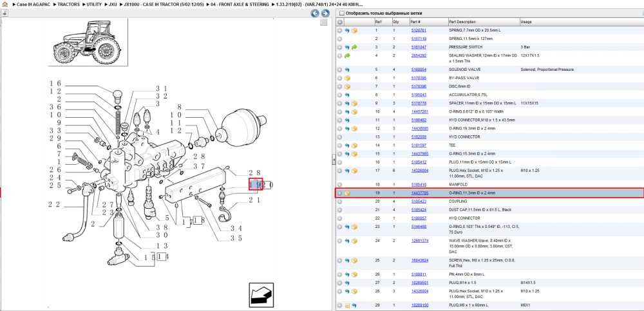Click yellow note icon for ref 29
This screenshot has width=644, height=311.
(x=347, y=305)
